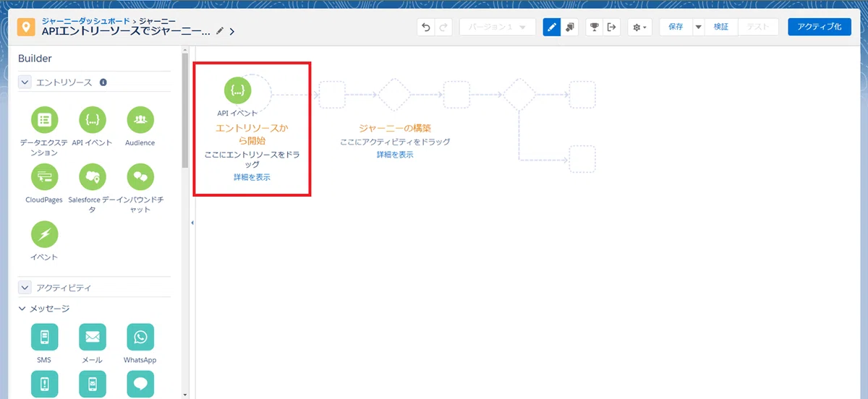Click the ジャーニーの構築 heading text
Screen dimensions: 868x399
(x=395, y=129)
